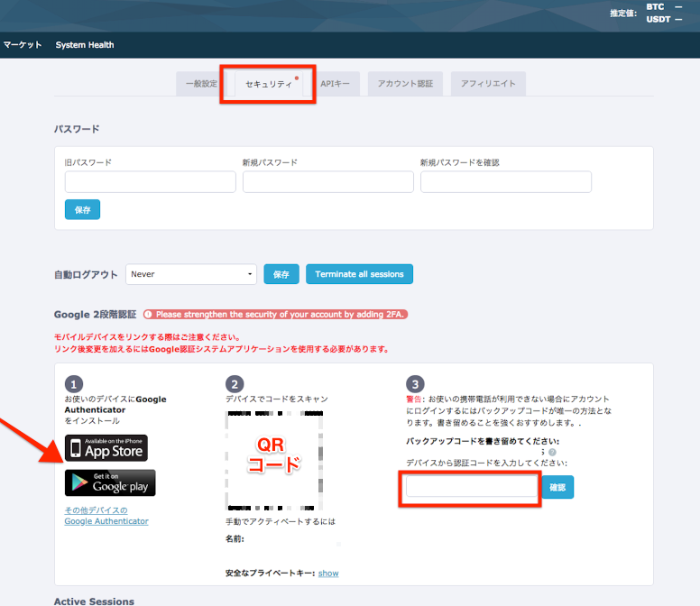Click the Active Sessions heading
The height and width of the screenshot is (606, 700).
[94, 601]
